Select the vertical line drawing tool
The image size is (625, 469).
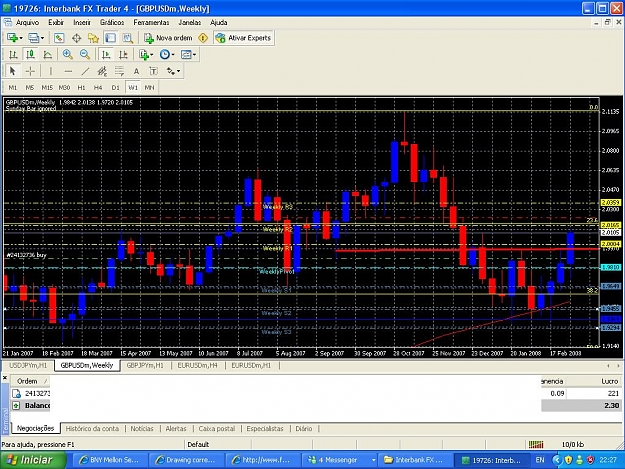point(51,71)
